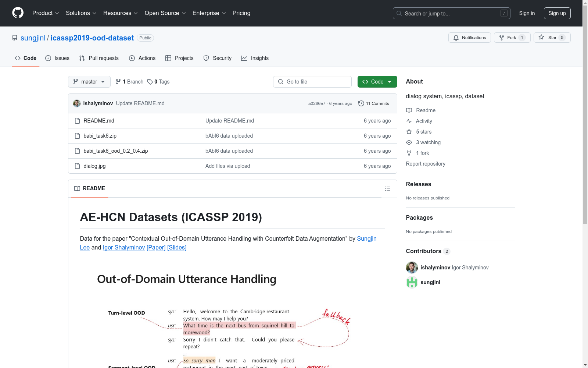The height and width of the screenshot is (368, 588).
Task: Fork this repository
Action: coord(512,38)
